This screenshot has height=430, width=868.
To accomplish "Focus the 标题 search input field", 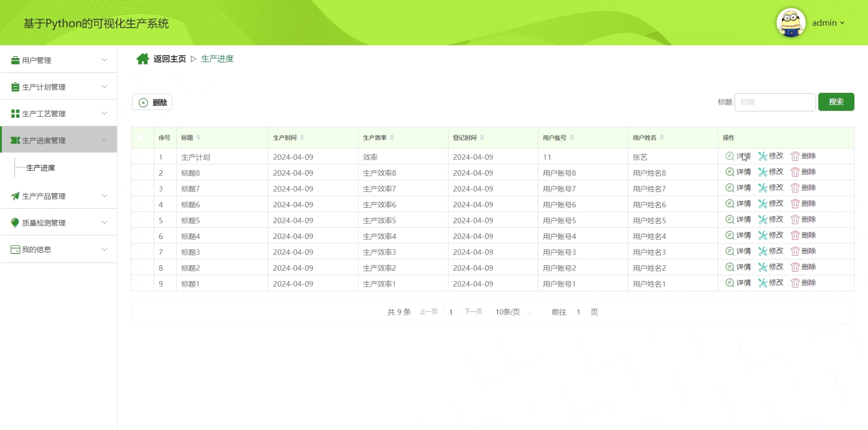I will 775,102.
